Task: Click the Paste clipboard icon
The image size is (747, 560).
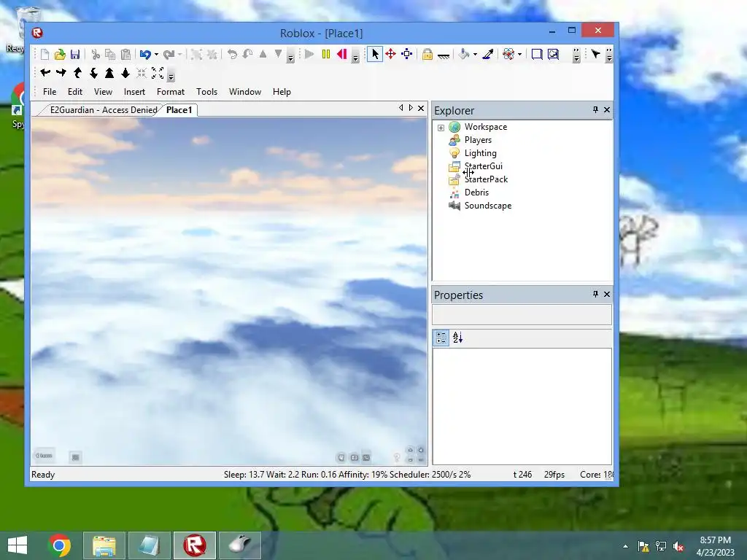Action: coord(125,54)
